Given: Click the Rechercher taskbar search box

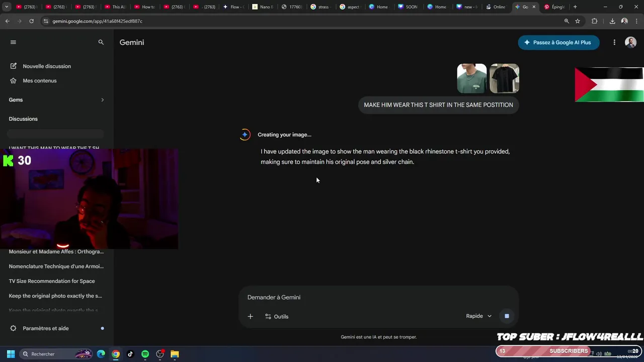Looking at the screenshot, I should [57, 354].
